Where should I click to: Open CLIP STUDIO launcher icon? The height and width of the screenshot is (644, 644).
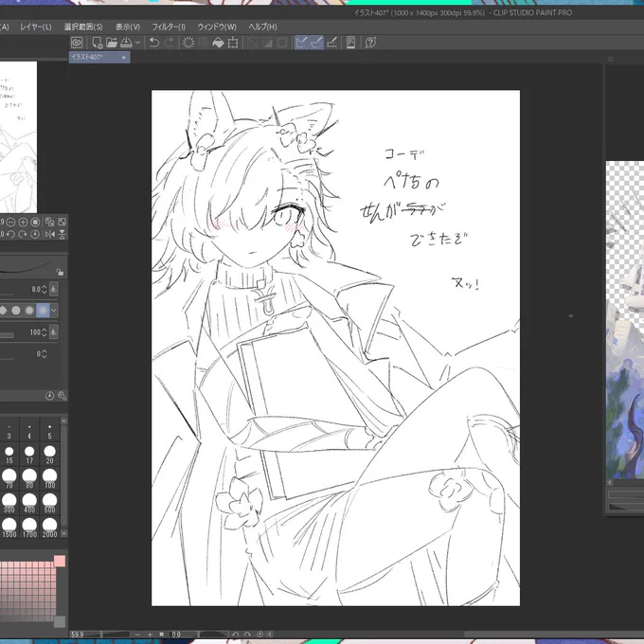(x=77, y=43)
